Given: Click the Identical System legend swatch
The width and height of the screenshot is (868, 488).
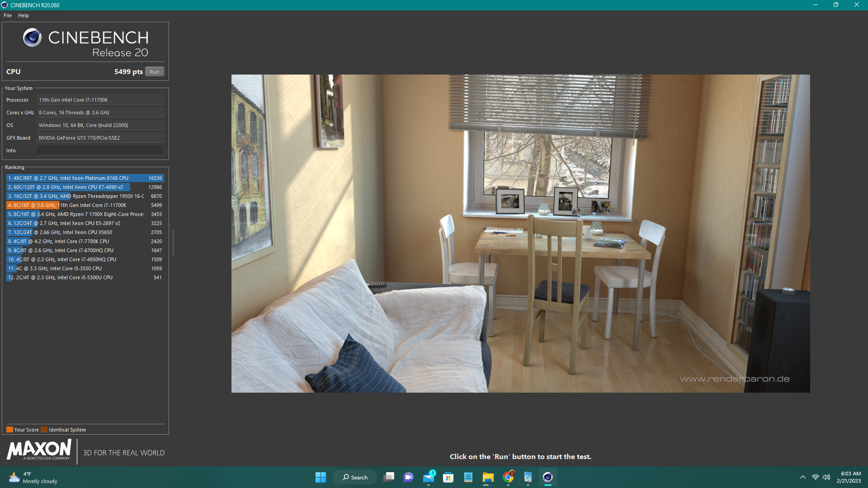Looking at the screenshot, I should [x=44, y=430].
